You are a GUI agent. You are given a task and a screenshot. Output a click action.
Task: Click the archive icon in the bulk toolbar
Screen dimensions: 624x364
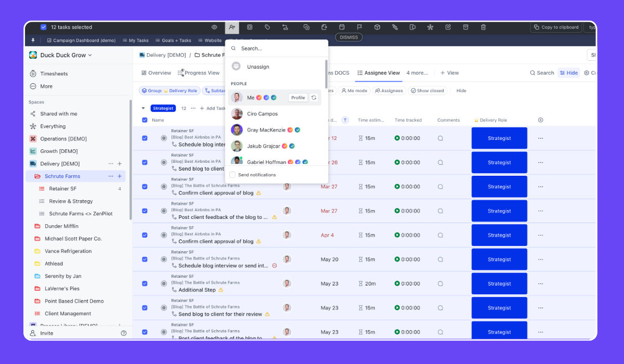(x=465, y=27)
